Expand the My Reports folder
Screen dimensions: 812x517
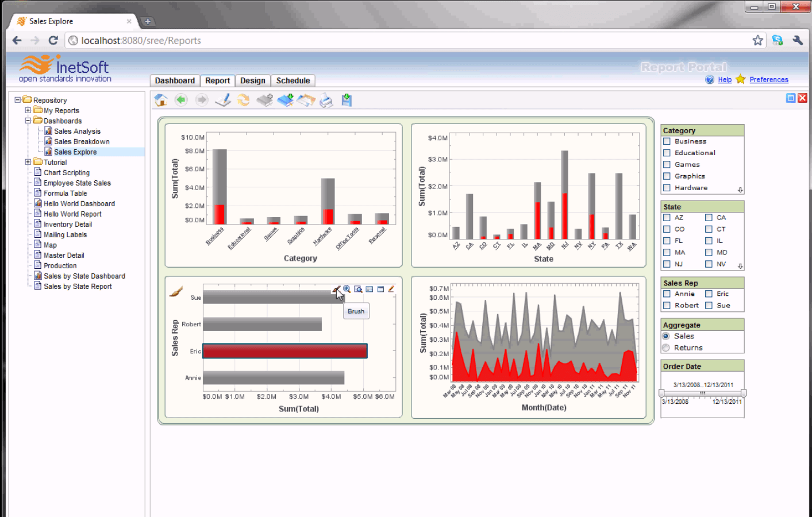click(x=27, y=110)
